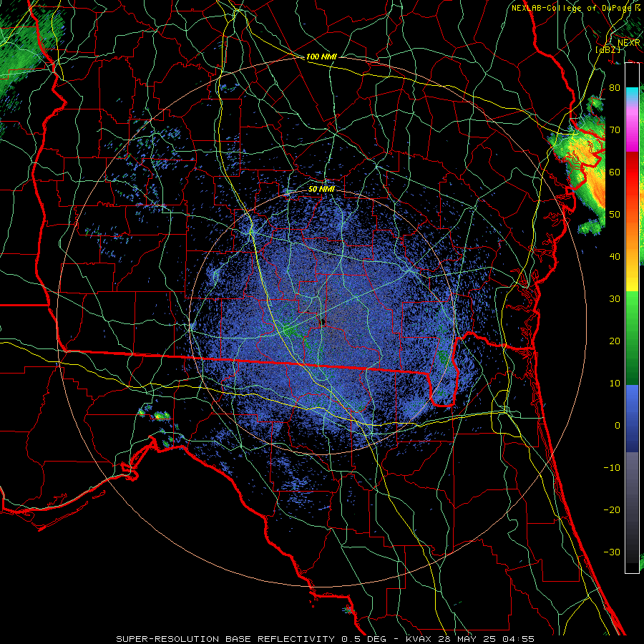Click the 100 NMI range ring label
Image resolution: width=644 pixels, height=644 pixels.
pyautogui.click(x=321, y=57)
